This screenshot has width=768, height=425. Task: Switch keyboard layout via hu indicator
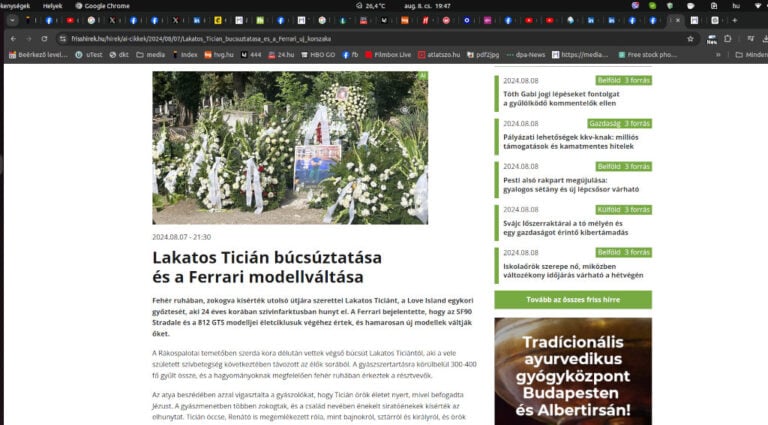[736, 6]
